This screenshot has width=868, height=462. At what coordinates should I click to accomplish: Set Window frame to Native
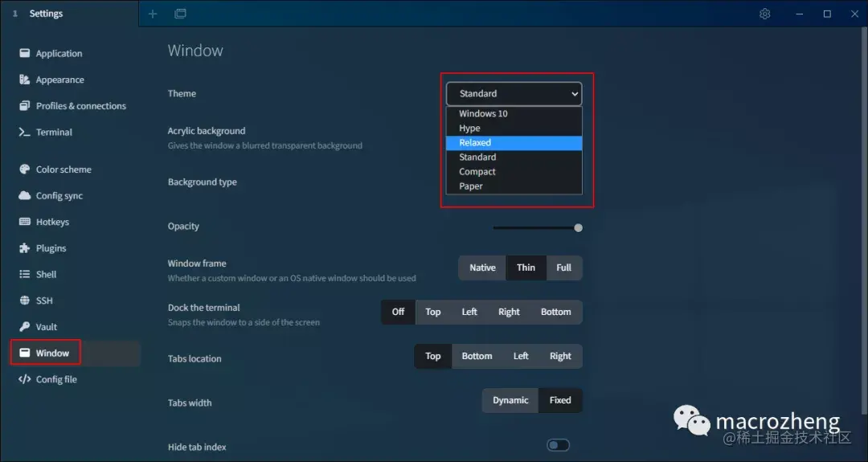(x=482, y=268)
